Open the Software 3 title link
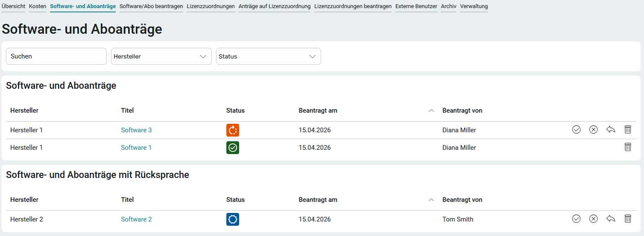The image size is (644, 236). (x=136, y=130)
